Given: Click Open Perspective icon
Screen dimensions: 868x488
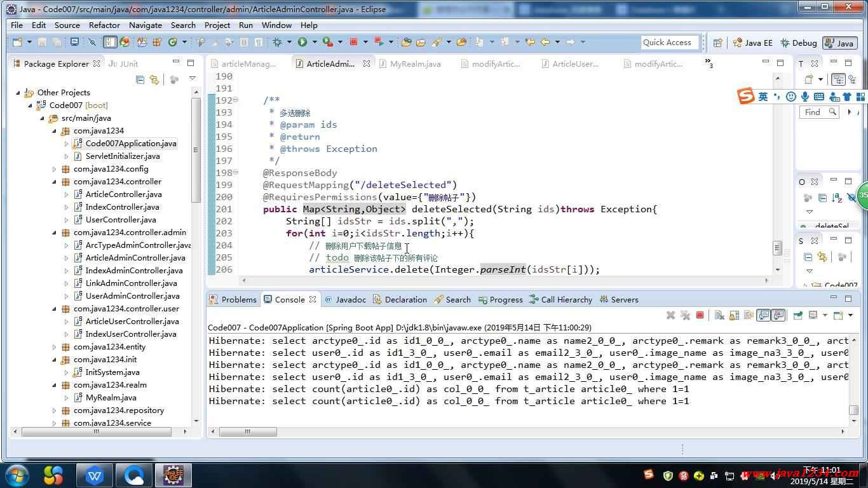Looking at the screenshot, I should coord(717,43).
